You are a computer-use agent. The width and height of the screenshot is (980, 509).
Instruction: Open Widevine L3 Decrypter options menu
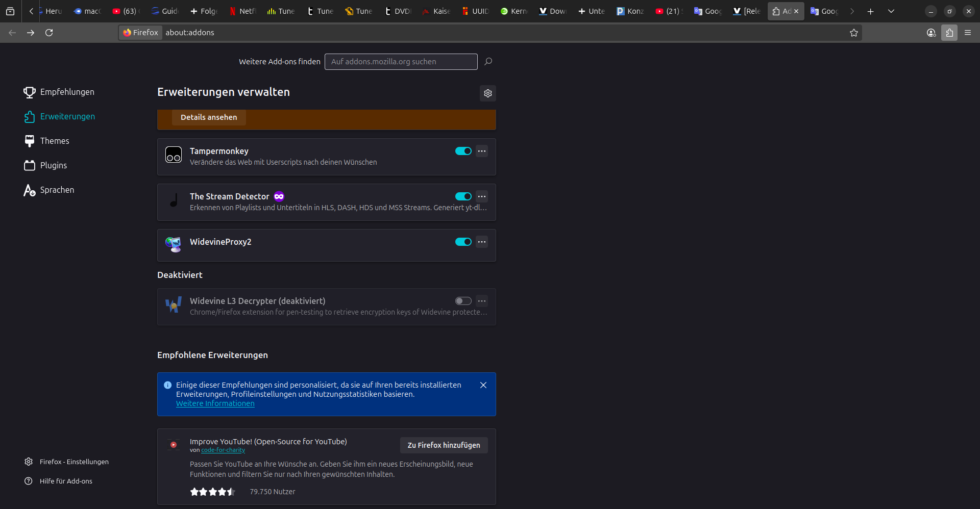[x=482, y=301]
